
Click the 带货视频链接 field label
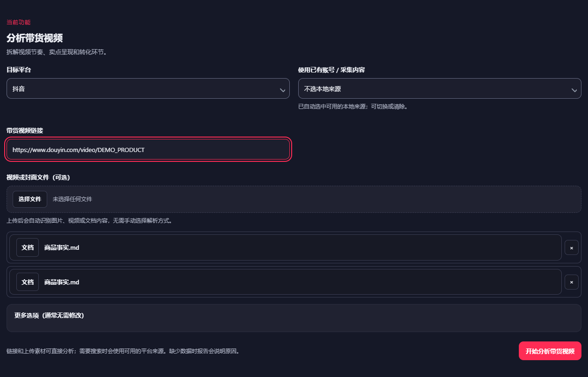coord(25,130)
